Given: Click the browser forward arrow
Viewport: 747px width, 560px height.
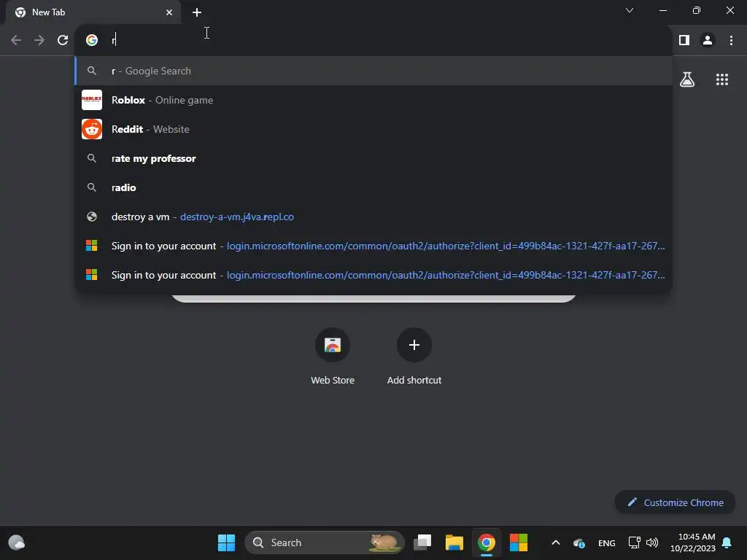Looking at the screenshot, I should (39, 40).
